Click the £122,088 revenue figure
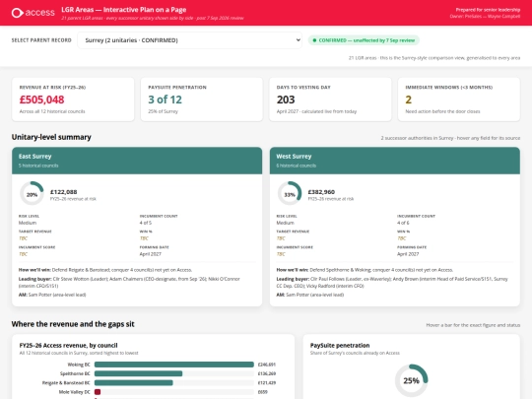This screenshot has height=399, width=532. (63, 192)
